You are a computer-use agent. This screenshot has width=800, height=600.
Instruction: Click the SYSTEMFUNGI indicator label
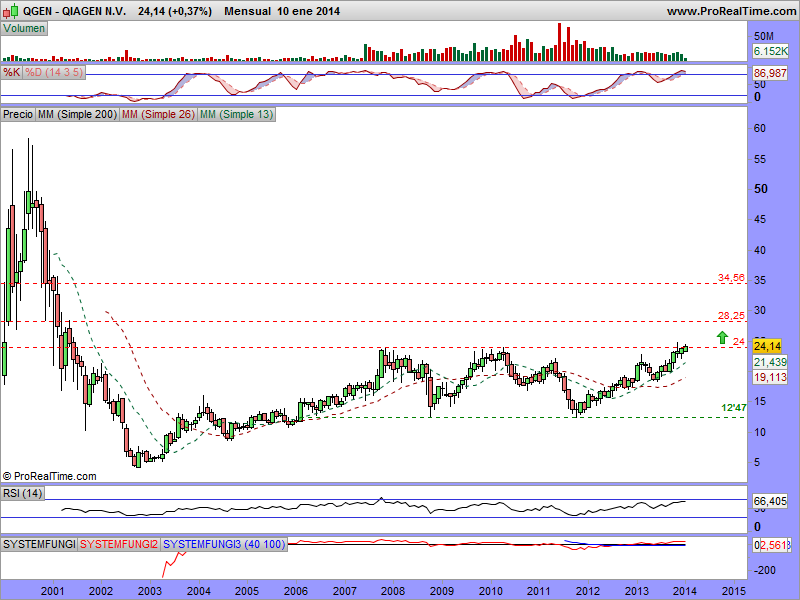[39, 544]
